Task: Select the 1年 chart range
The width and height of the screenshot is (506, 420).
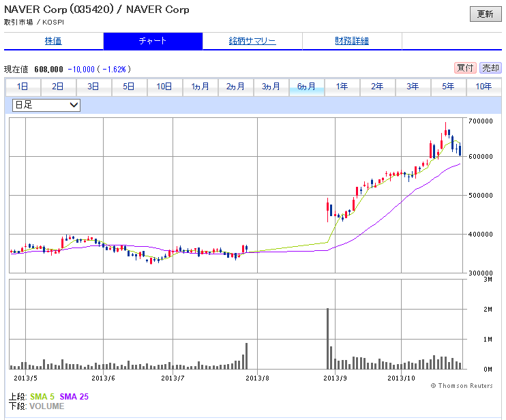Action: (x=342, y=87)
